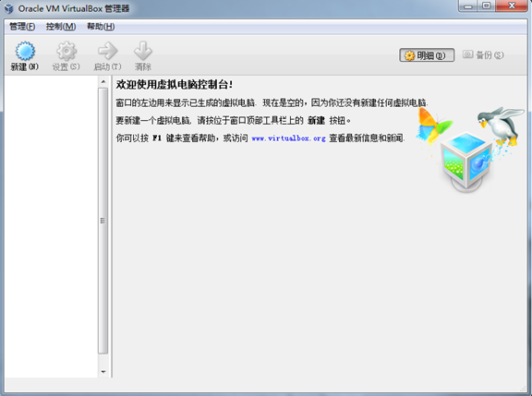Switch to the 备份 (Snapshots) view
Image resolution: width=532 pixels, height=396 pixels.
click(x=483, y=55)
